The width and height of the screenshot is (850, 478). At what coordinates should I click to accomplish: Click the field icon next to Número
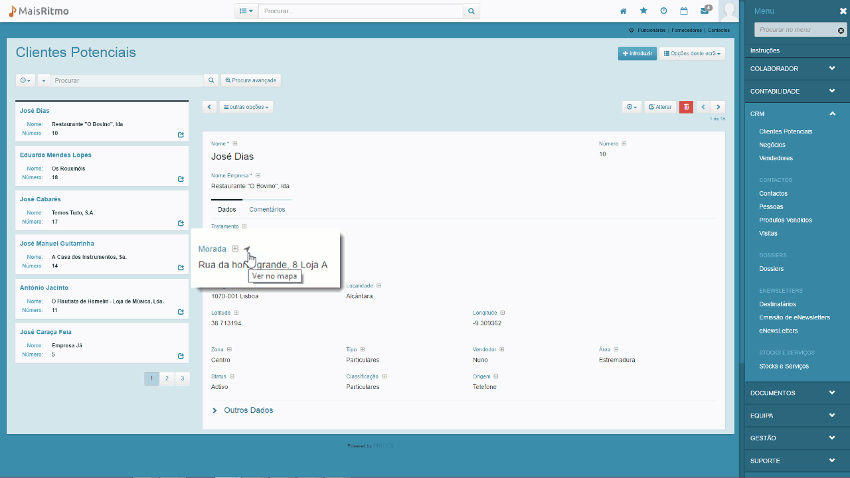(624, 144)
